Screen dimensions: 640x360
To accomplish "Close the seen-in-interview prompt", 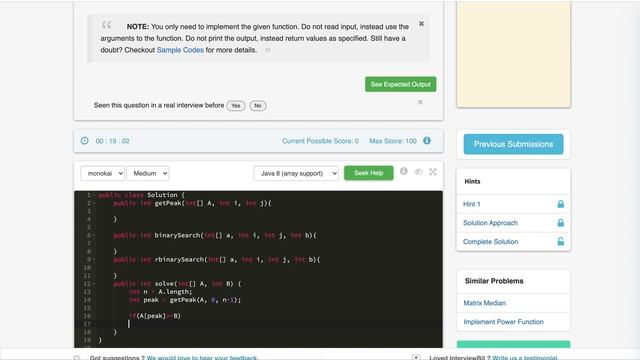I will [x=420, y=102].
